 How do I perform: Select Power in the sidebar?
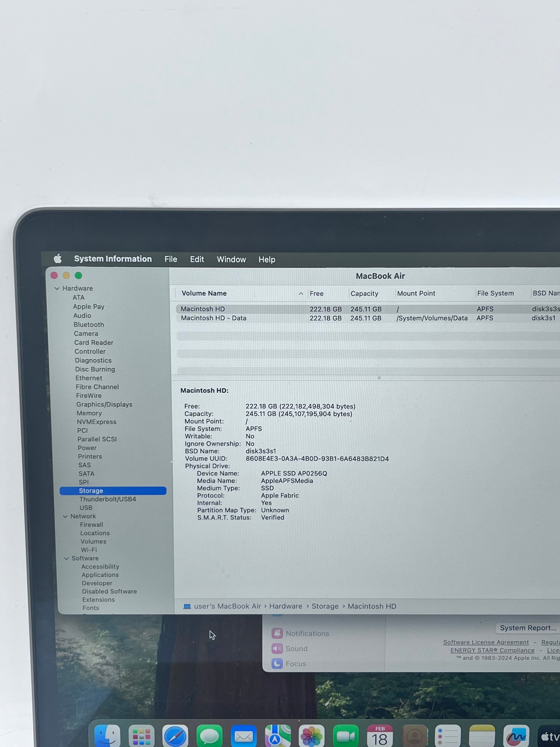[x=87, y=448]
